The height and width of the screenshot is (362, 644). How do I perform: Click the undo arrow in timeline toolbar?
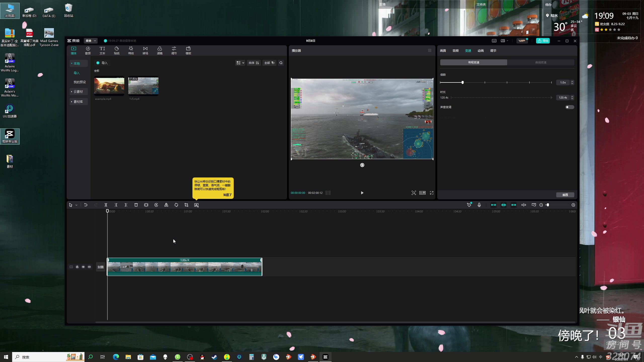(86, 205)
